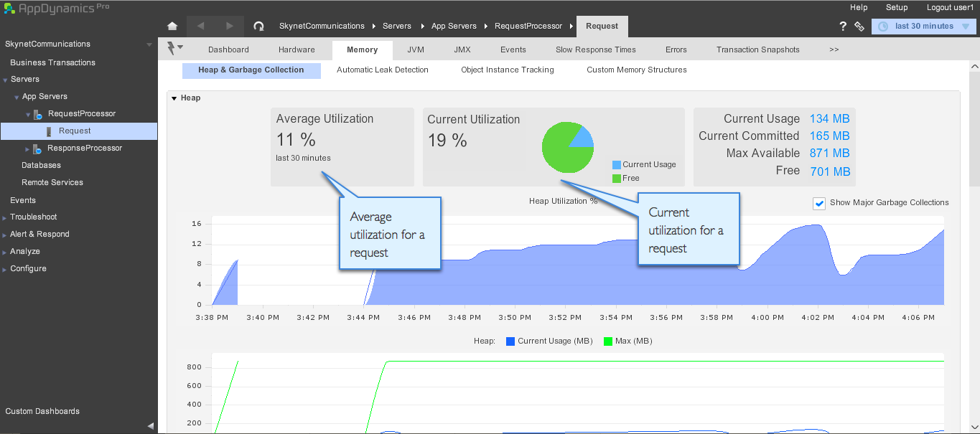Viewport: 980px width, 434px height.
Task: Open the lightning bolt actions menu
Action: [x=174, y=48]
